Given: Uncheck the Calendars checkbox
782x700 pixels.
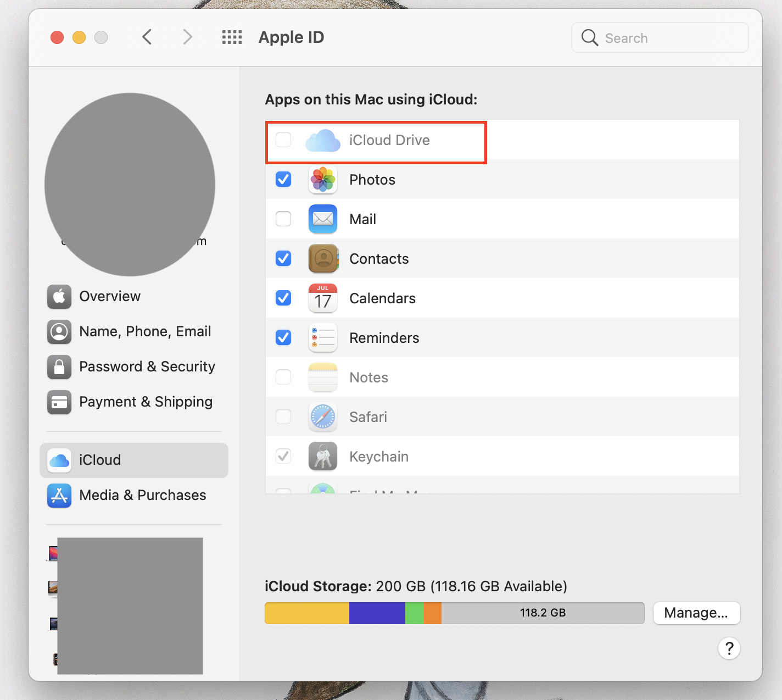Looking at the screenshot, I should click(283, 298).
